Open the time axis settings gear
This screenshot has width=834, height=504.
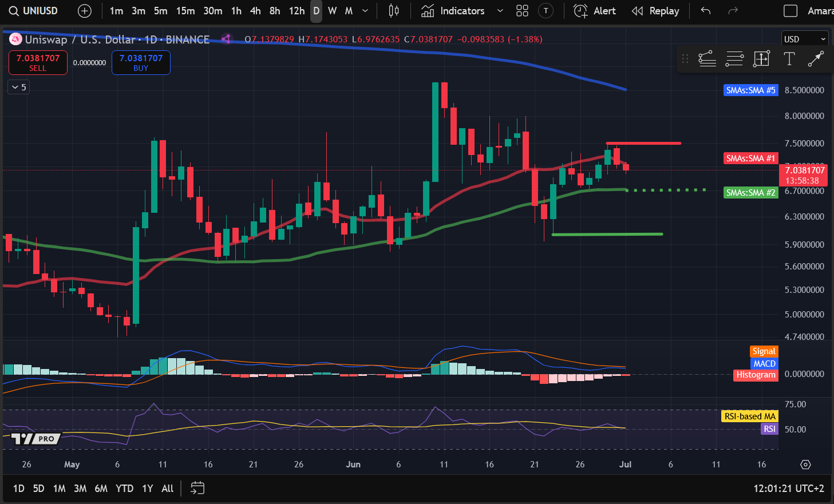tap(805, 465)
